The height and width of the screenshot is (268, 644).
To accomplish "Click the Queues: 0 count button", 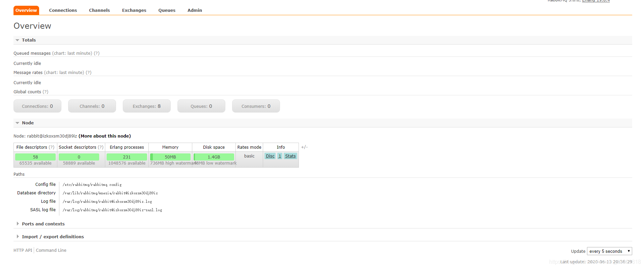I will coord(201,106).
